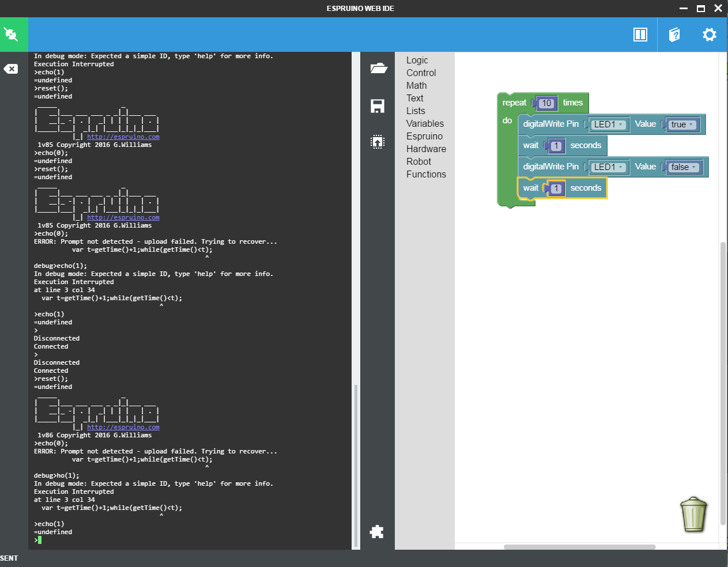Maximize the Espruino Web IDE window
The width and height of the screenshot is (728, 567).
pyautogui.click(x=701, y=9)
